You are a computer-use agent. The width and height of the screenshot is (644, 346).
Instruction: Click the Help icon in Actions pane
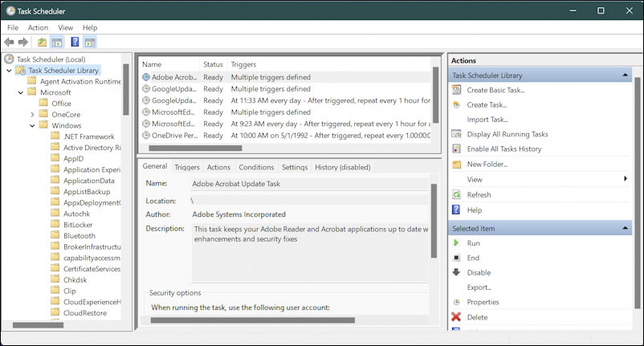pyautogui.click(x=456, y=210)
